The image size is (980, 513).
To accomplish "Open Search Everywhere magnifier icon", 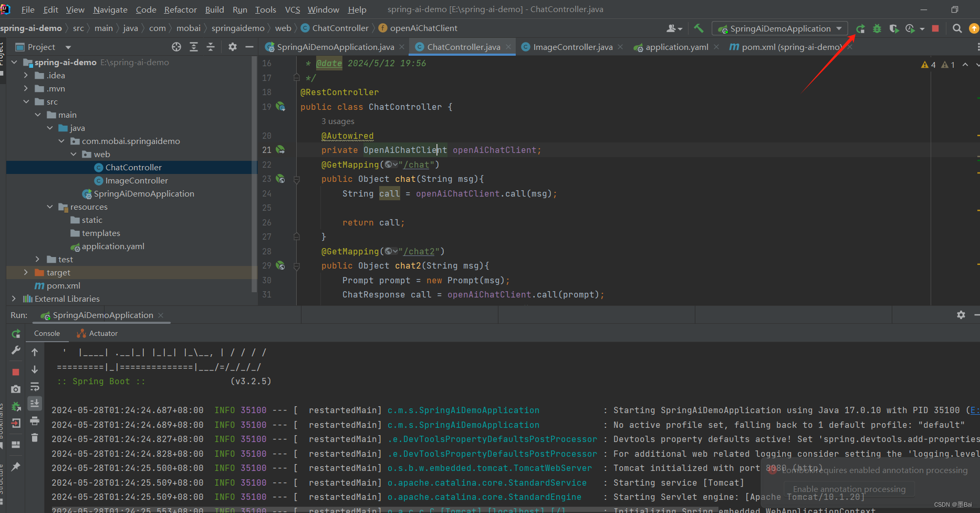I will [x=957, y=28].
